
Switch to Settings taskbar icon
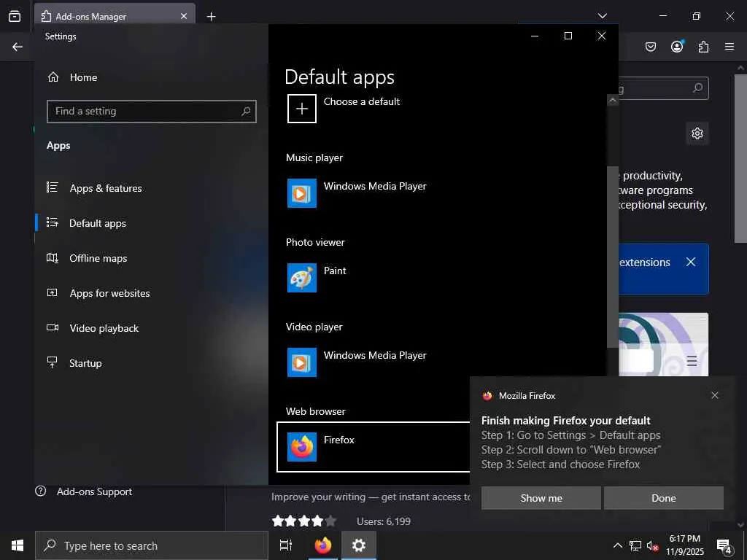[359, 545]
